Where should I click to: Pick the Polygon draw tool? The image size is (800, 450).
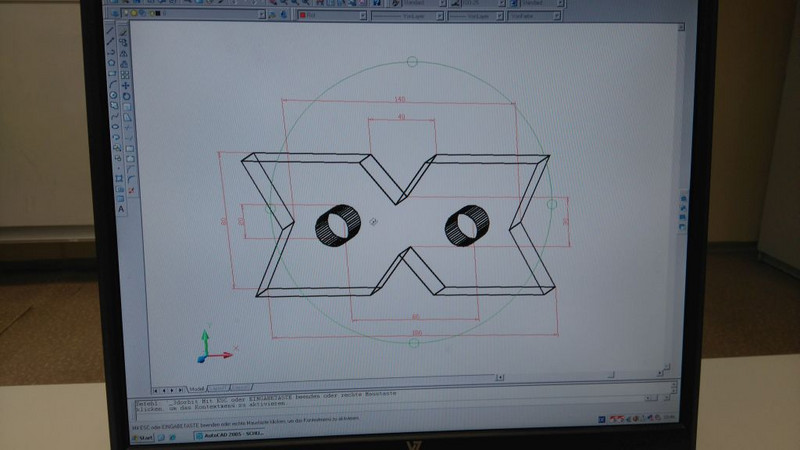(x=112, y=62)
